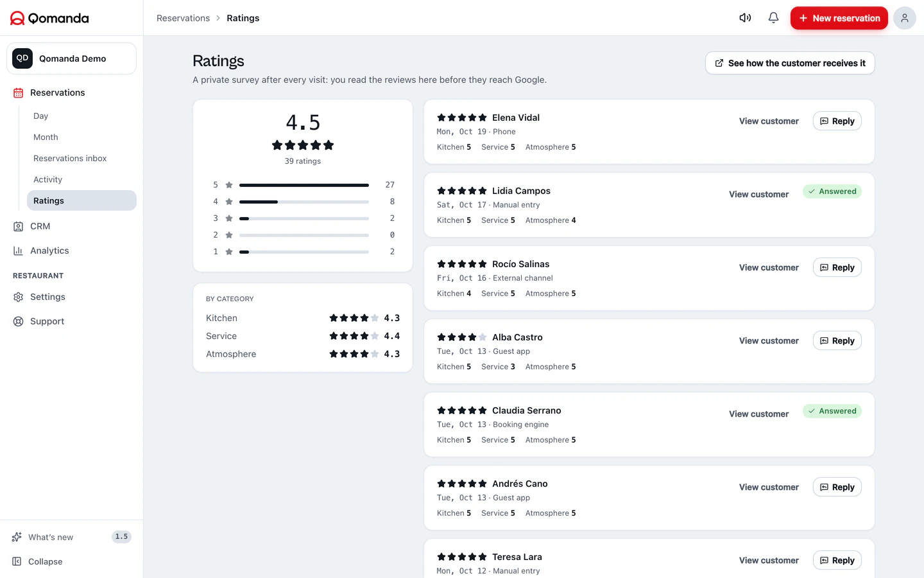
Task: Click the 5-star distribution bar
Action: 304,185
